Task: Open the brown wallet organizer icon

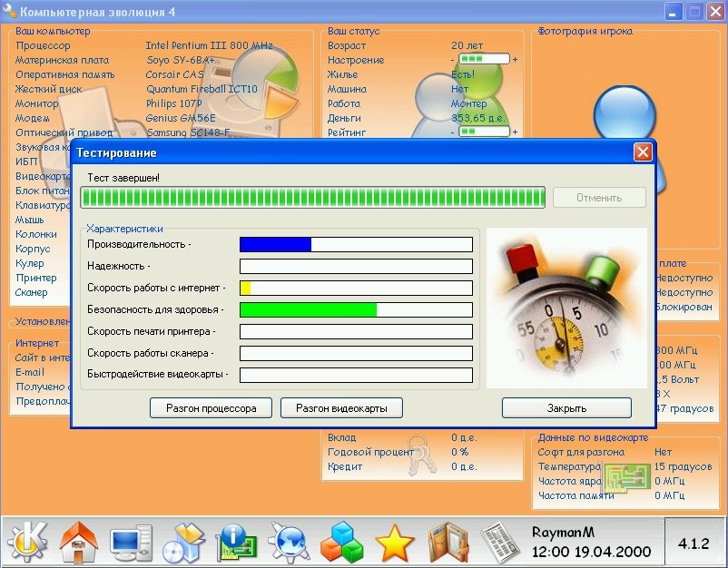Action: tap(447, 542)
